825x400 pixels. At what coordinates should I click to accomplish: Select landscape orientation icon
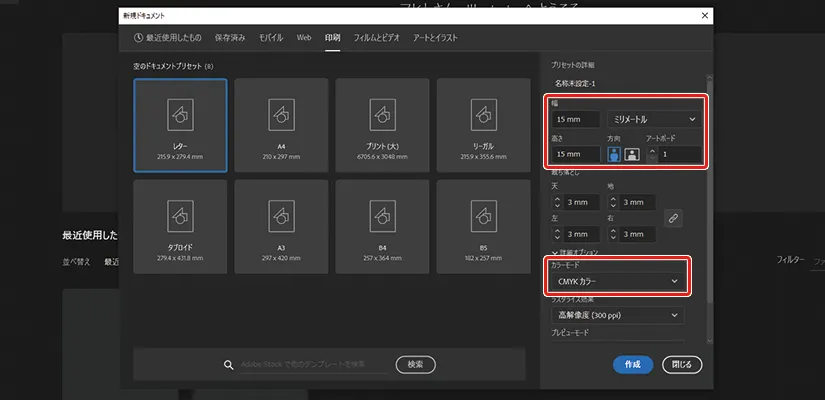(631, 154)
